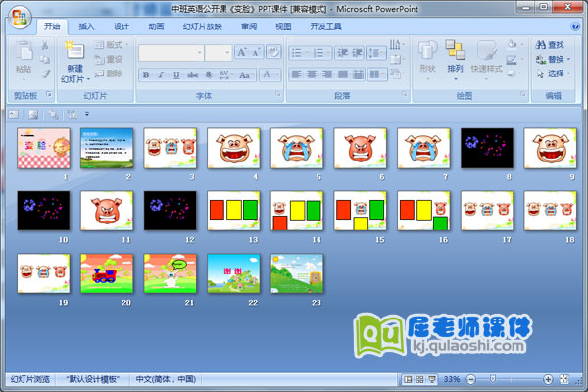
Task: Switch to the Design (设计) tab
Action: 122,26
